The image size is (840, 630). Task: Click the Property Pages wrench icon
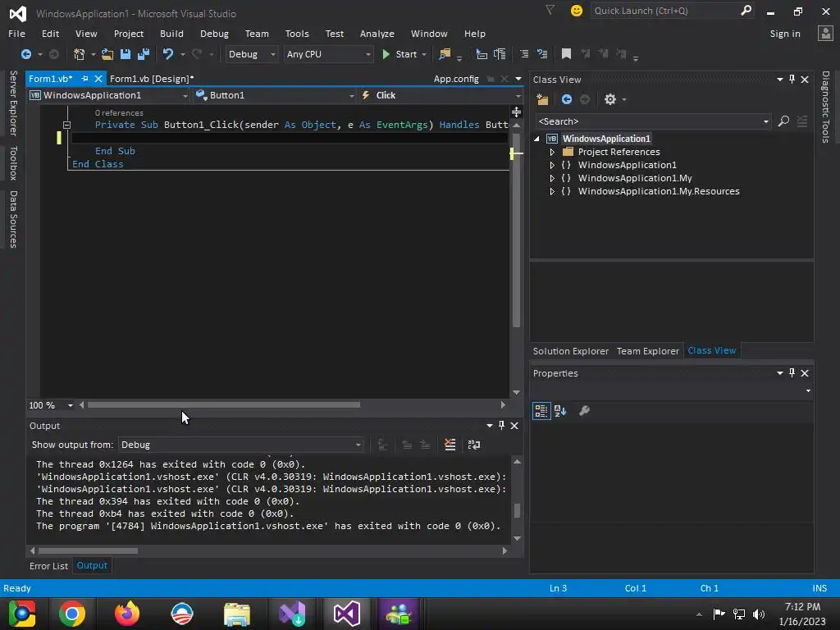[x=584, y=411]
